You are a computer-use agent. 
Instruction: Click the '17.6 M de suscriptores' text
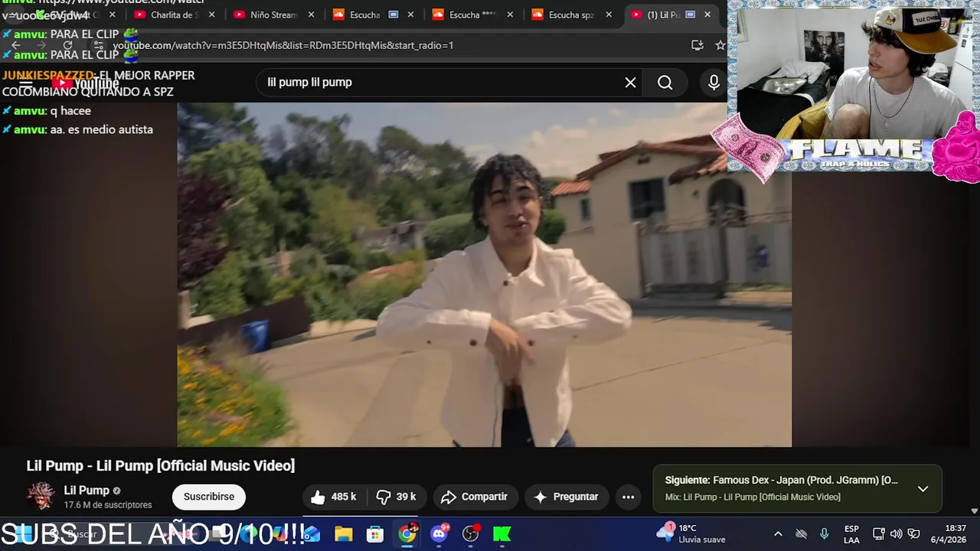coord(108,505)
